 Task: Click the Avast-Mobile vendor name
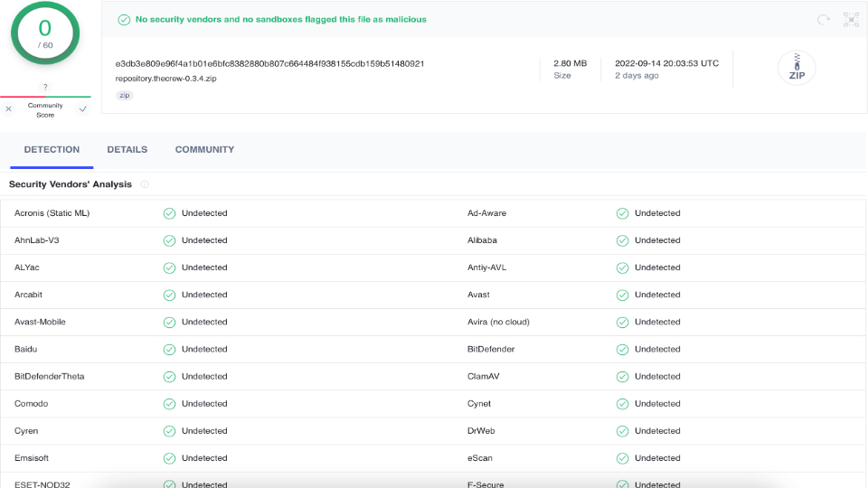point(40,322)
